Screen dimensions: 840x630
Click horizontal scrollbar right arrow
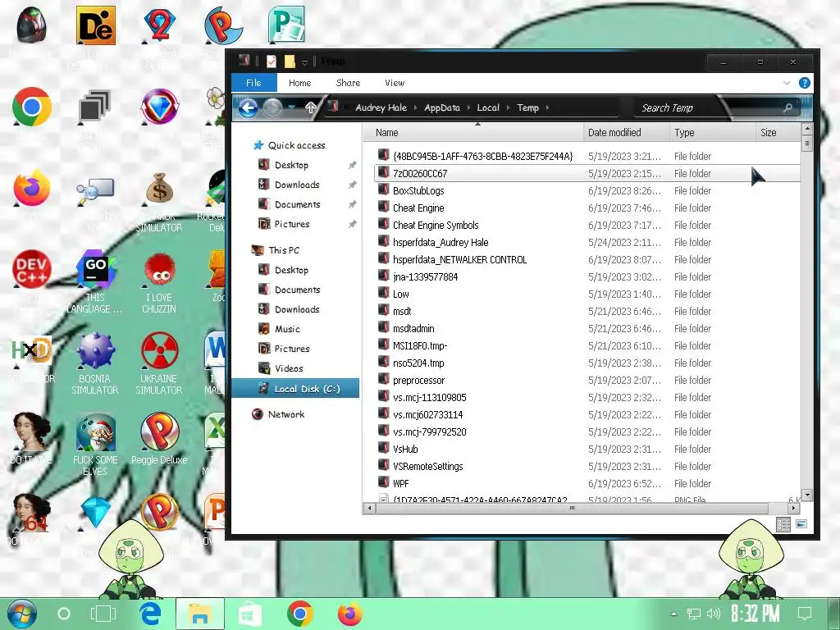795,508
